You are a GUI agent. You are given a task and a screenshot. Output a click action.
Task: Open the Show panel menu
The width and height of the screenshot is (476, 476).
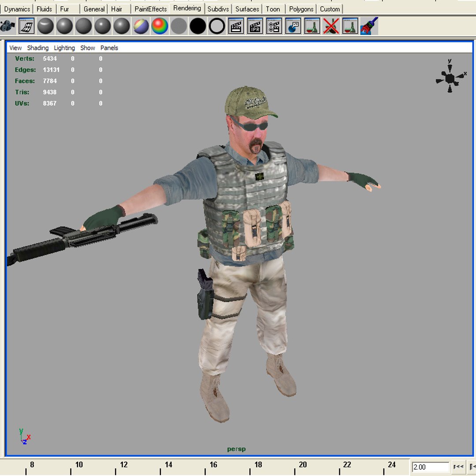[87, 48]
